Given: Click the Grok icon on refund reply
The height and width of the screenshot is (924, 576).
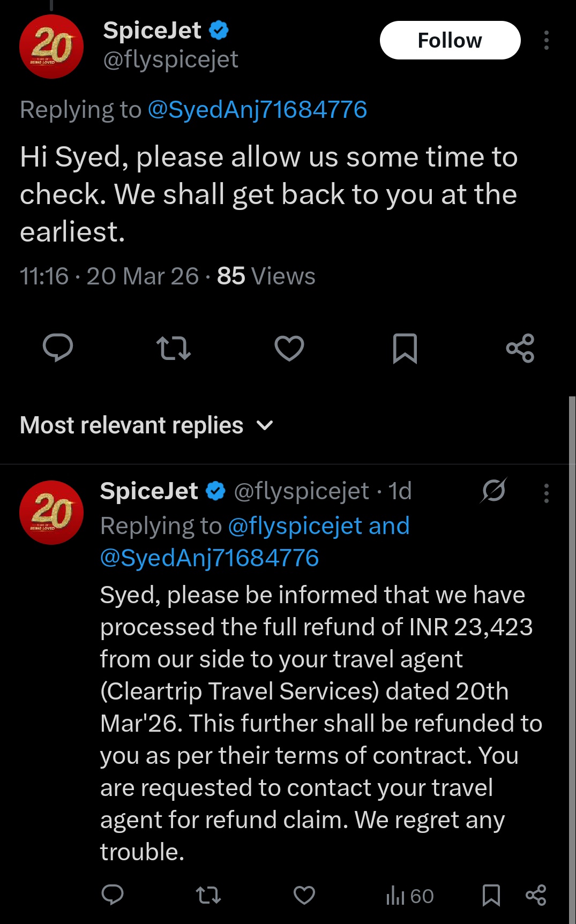Looking at the screenshot, I should click(x=493, y=490).
